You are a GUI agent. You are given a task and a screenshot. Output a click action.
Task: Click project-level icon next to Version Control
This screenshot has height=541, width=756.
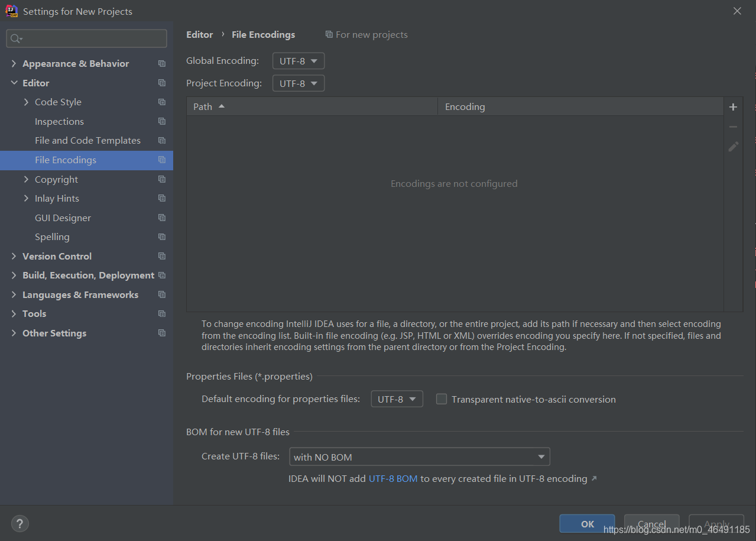click(161, 256)
